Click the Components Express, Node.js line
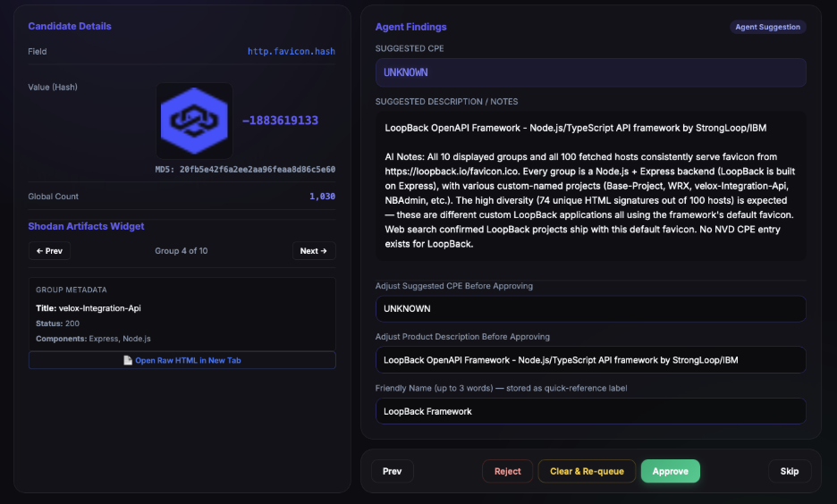This screenshot has height=504, width=837. (x=93, y=339)
